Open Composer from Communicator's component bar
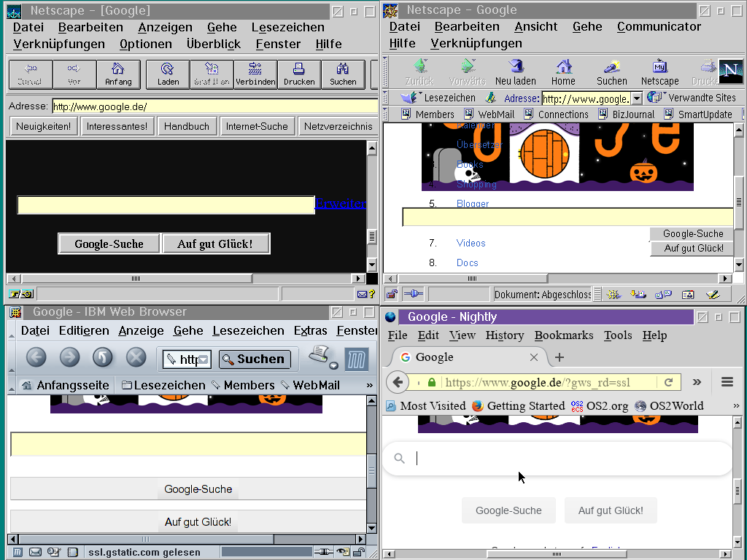Screen dimensions: 747x560 click(x=713, y=295)
